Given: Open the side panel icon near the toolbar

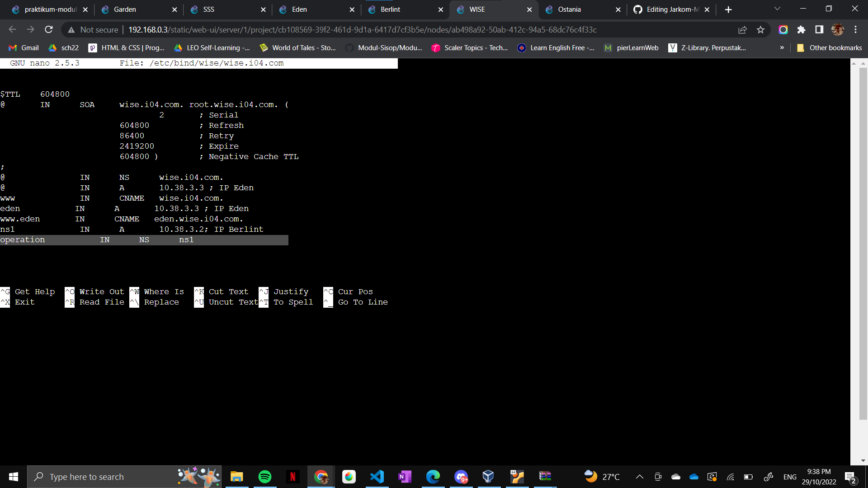Looking at the screenshot, I should click(x=819, y=29).
